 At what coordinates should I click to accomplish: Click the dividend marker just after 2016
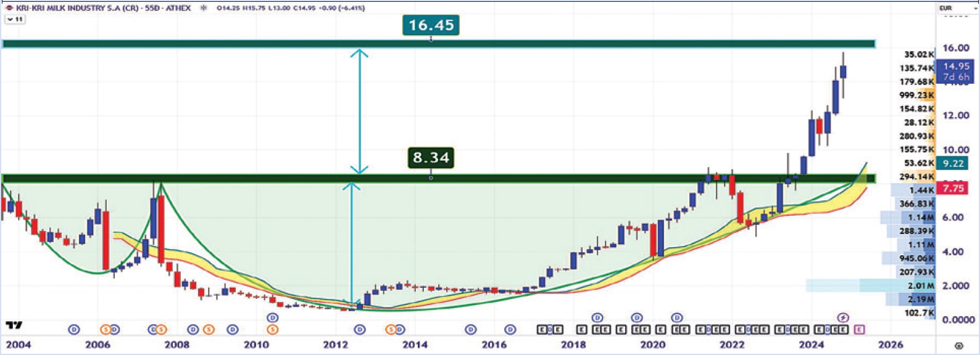pyautogui.click(x=510, y=330)
